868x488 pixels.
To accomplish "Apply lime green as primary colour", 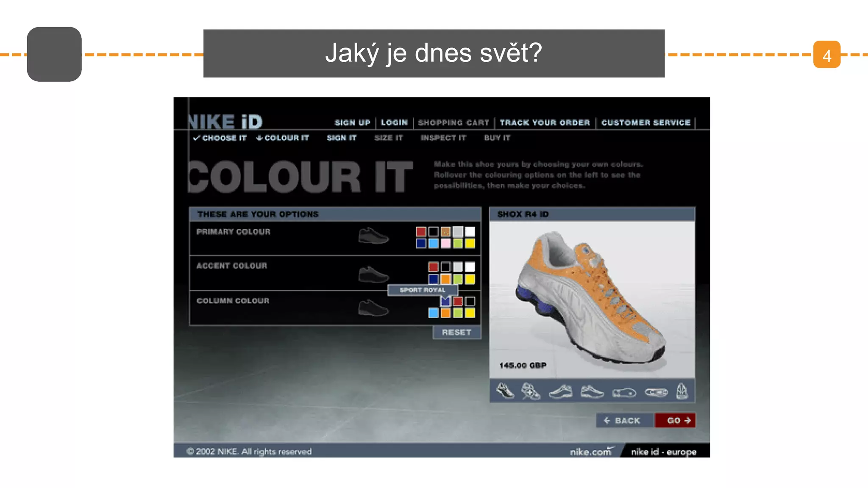I will [458, 243].
